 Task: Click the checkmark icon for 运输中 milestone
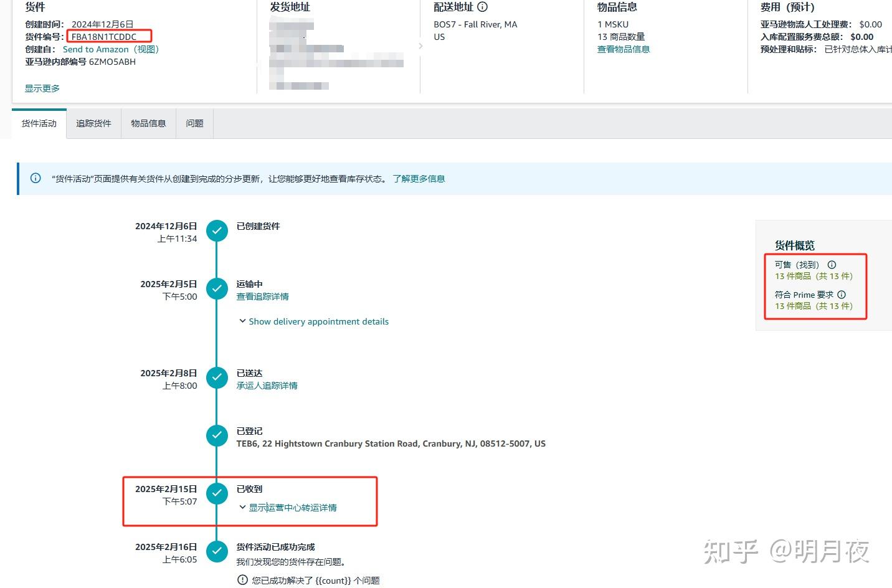pyautogui.click(x=217, y=288)
